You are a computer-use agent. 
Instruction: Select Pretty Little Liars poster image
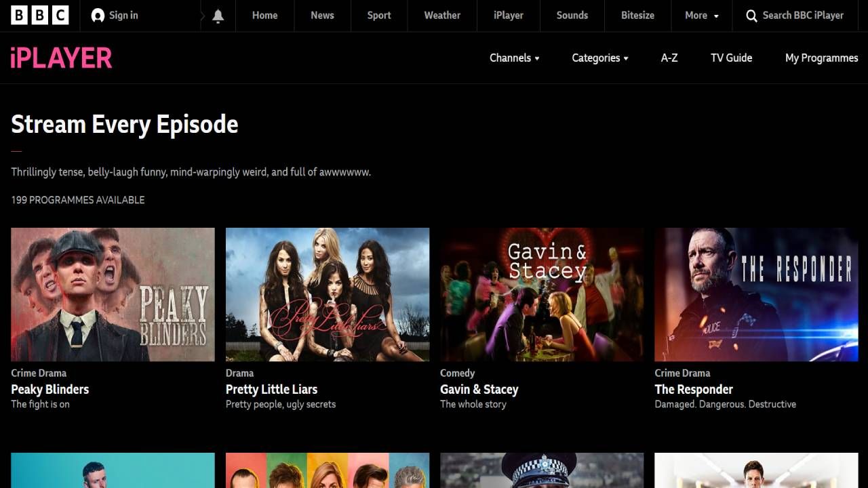pos(328,294)
